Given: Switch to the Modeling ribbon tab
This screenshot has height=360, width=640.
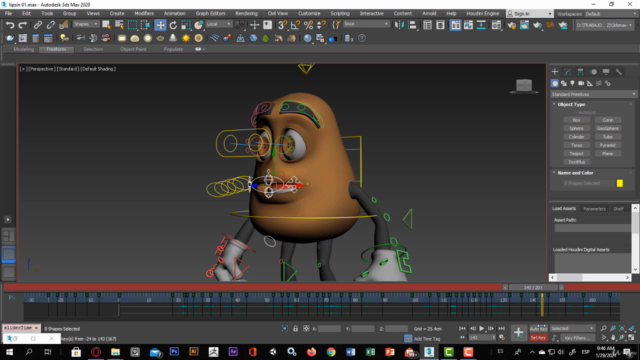Looking at the screenshot, I should click(x=24, y=49).
